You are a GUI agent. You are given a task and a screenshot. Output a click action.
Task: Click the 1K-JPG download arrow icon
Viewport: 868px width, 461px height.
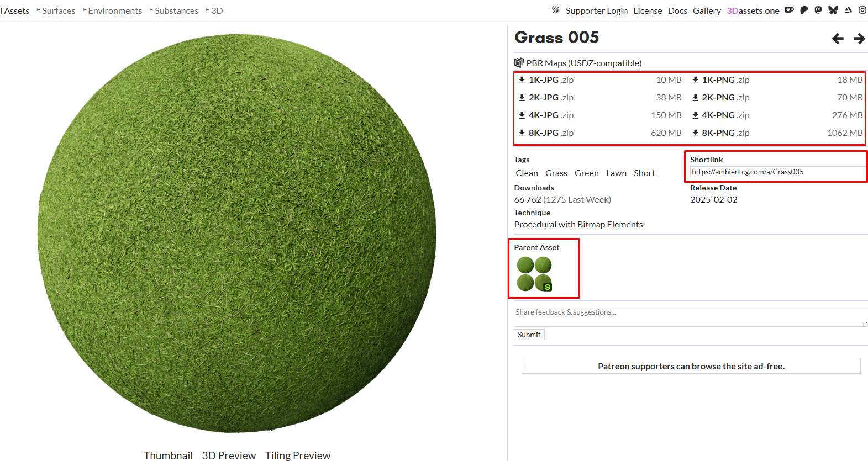tap(522, 80)
